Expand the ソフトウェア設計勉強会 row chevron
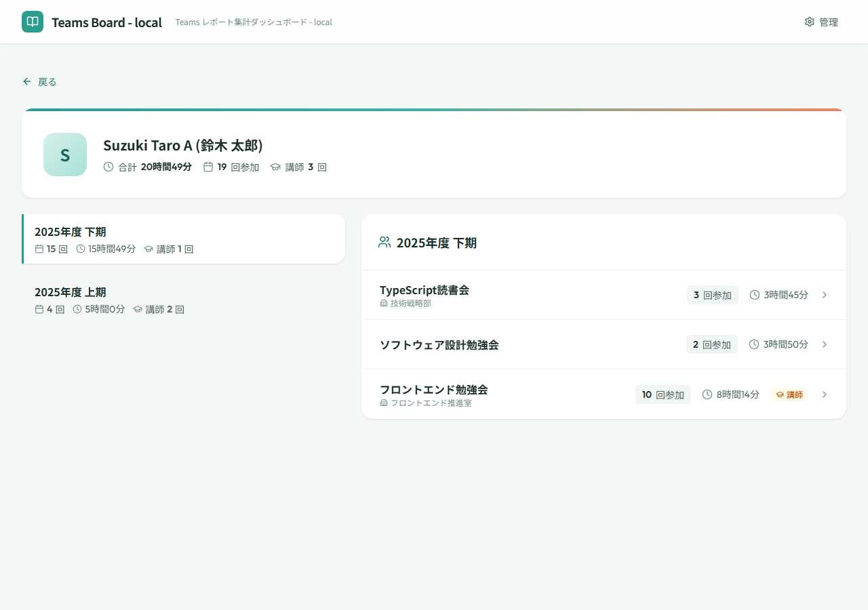 pyautogui.click(x=825, y=344)
